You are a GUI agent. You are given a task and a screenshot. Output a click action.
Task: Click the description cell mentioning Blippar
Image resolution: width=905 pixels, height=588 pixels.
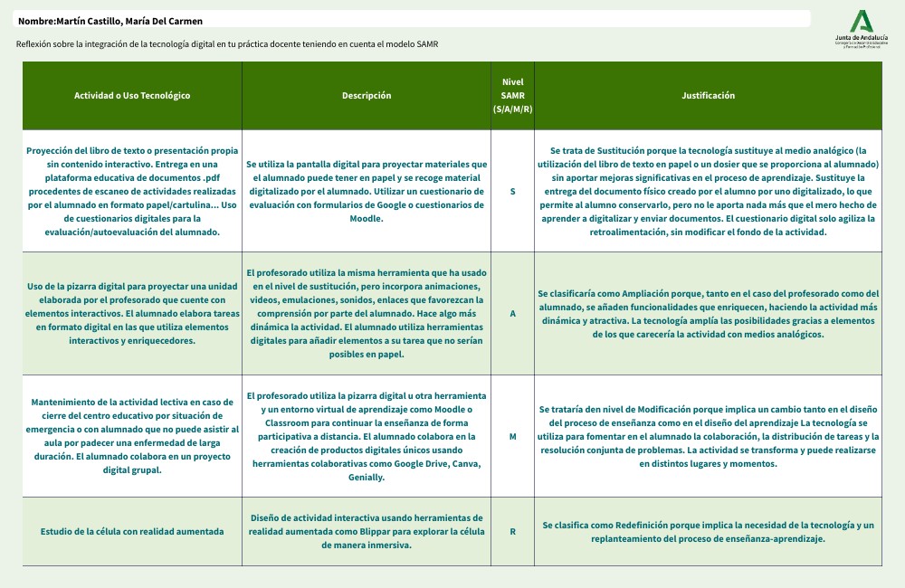tap(367, 531)
